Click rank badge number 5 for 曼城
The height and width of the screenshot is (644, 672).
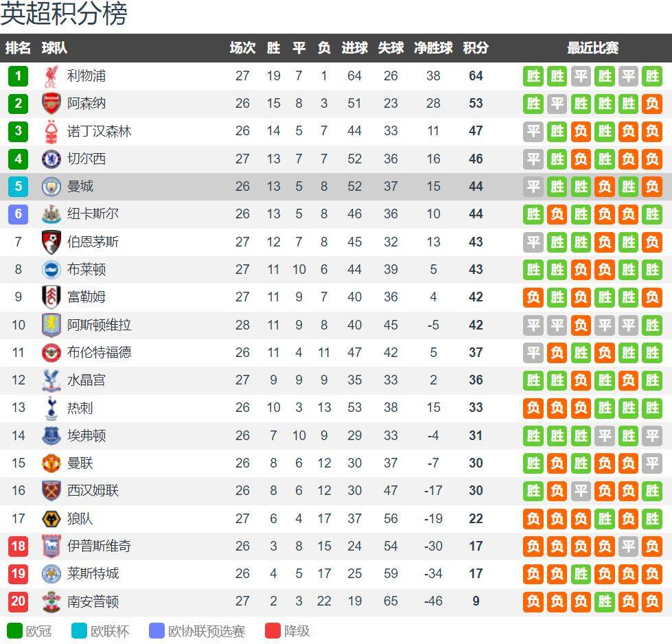[18, 186]
